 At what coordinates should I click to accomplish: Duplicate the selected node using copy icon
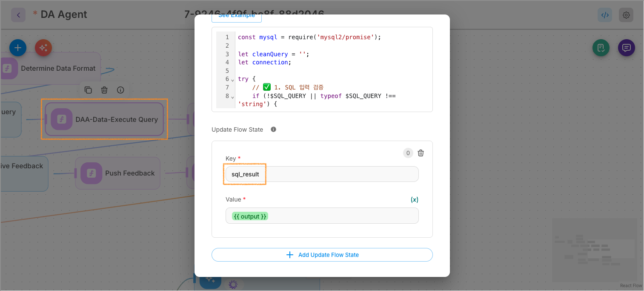(88, 90)
